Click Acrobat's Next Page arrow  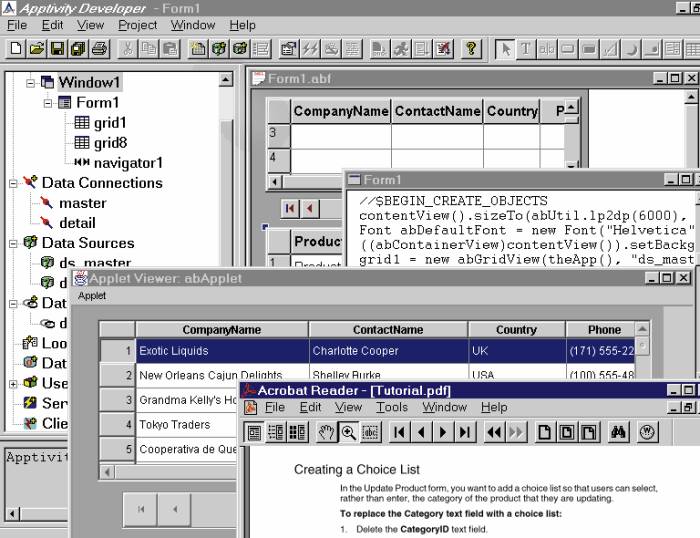(443, 432)
